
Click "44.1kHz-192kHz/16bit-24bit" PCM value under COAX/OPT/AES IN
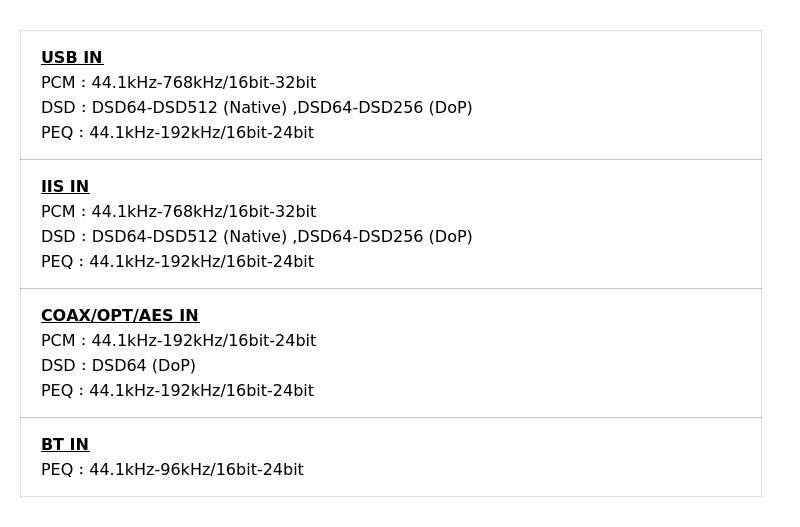pyautogui.click(x=204, y=341)
